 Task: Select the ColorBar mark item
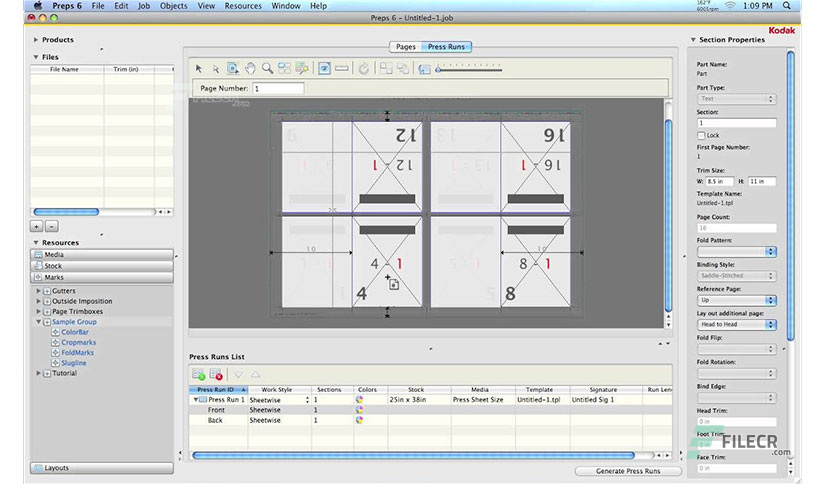coord(73,332)
